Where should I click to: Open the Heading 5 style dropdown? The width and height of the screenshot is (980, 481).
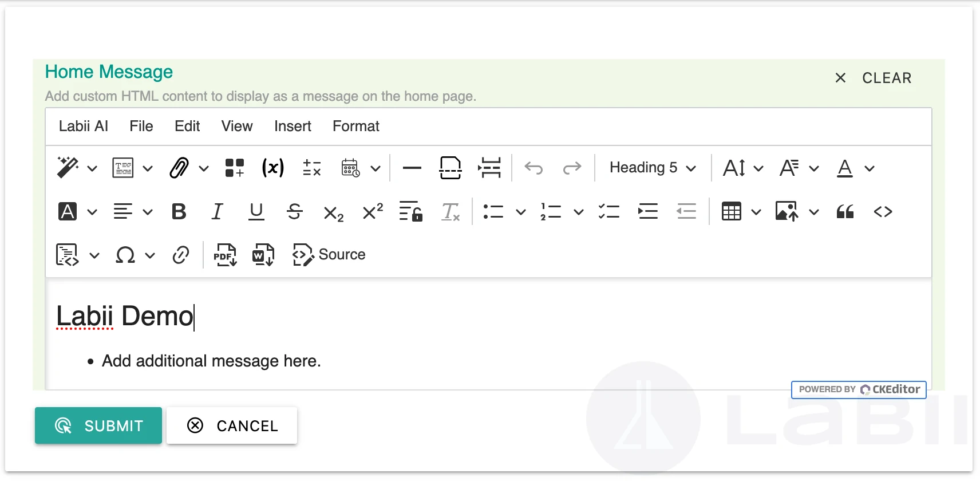click(653, 168)
